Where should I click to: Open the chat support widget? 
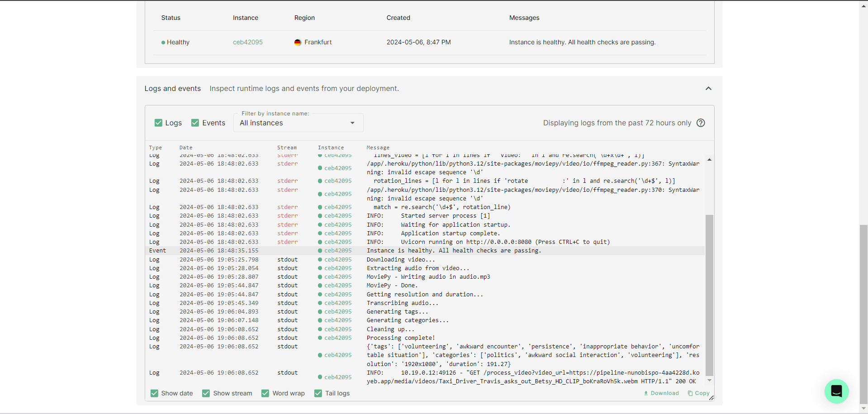(836, 391)
